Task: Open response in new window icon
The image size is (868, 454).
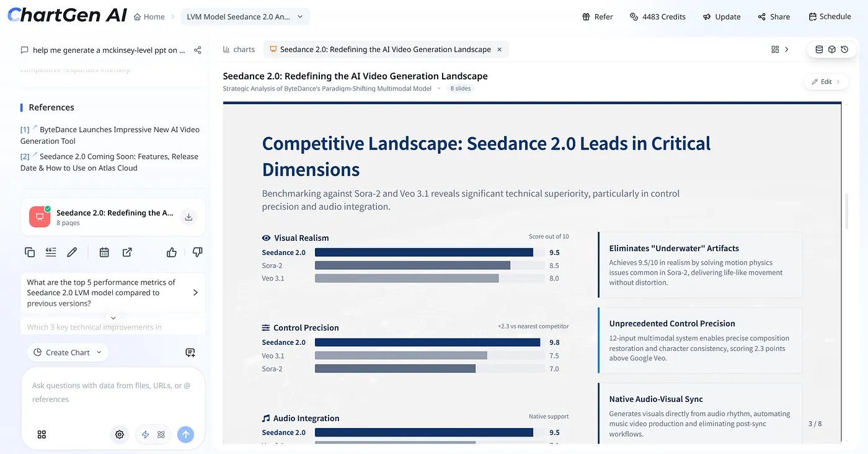Action: coord(127,252)
